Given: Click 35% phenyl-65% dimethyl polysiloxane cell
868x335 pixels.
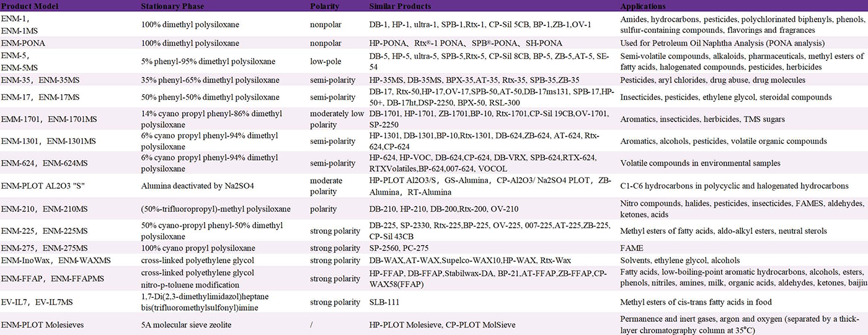Looking at the screenshot, I should pyautogui.click(x=212, y=80).
